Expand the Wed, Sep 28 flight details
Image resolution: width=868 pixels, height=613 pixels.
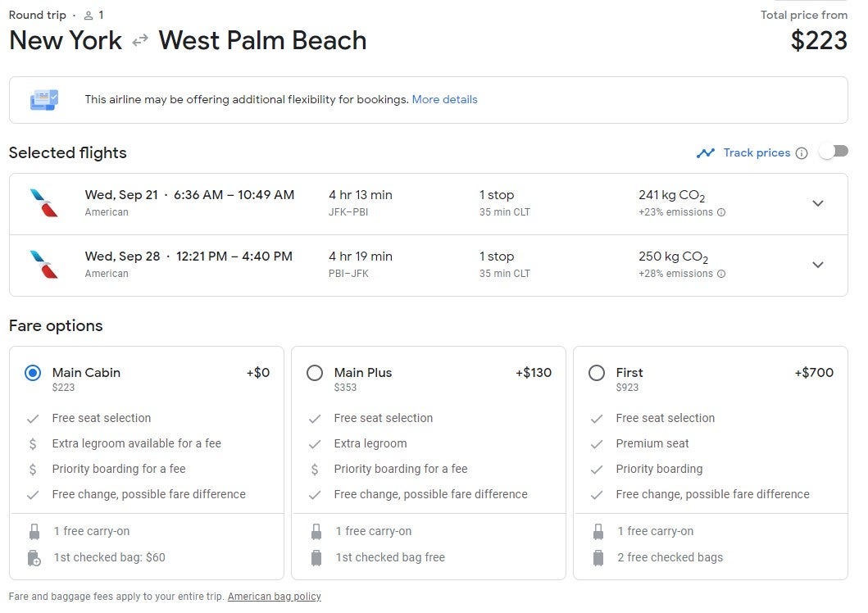pyautogui.click(x=817, y=265)
